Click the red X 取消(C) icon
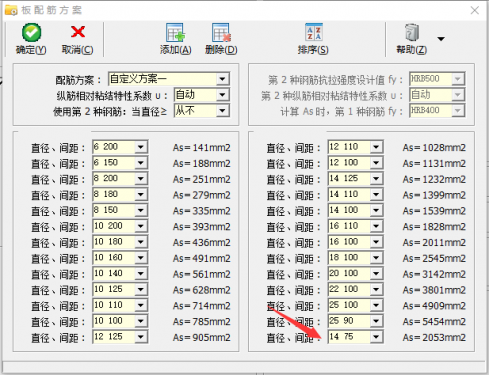 click(78, 32)
